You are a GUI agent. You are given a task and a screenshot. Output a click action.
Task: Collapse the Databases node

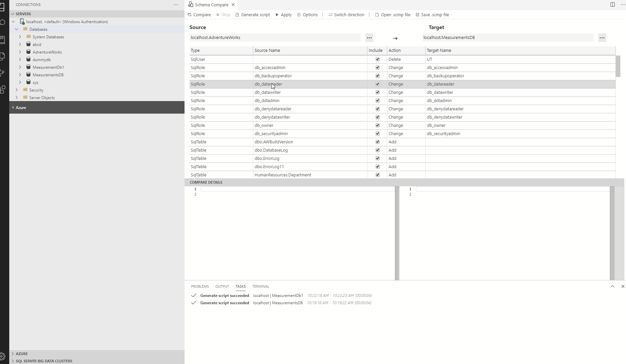[x=16, y=29]
